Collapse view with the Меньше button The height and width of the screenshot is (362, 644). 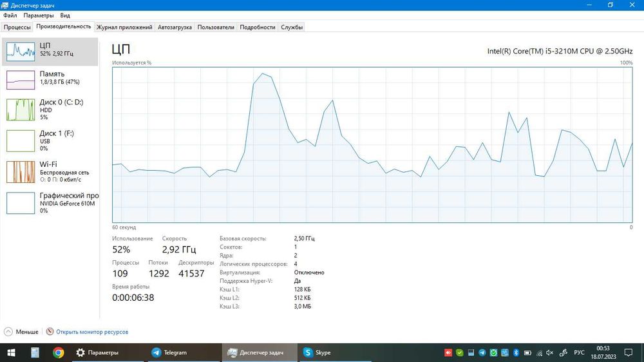click(x=21, y=332)
